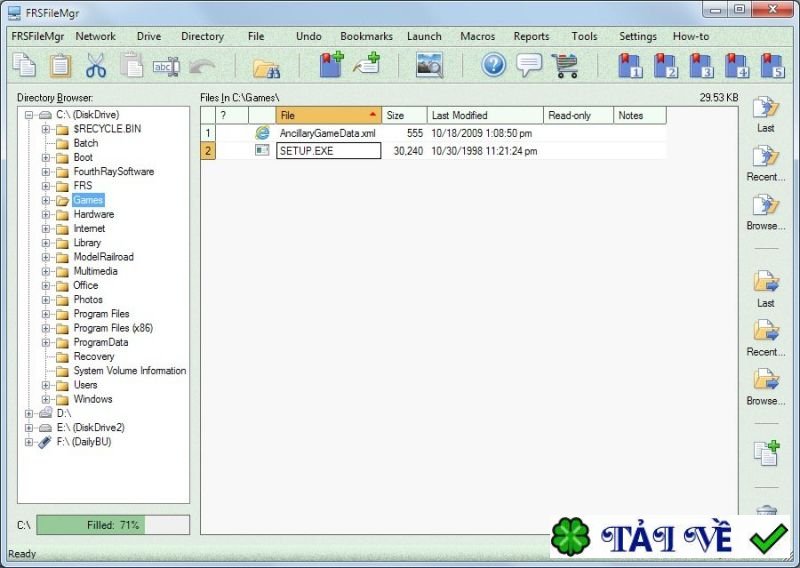Image resolution: width=800 pixels, height=568 pixels.
Task: Select the AncillaryGameData.xml file row
Action: [x=433, y=133]
